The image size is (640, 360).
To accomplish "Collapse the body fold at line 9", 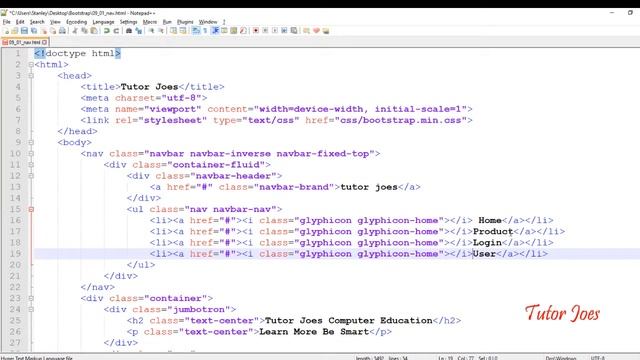I will [31, 142].
